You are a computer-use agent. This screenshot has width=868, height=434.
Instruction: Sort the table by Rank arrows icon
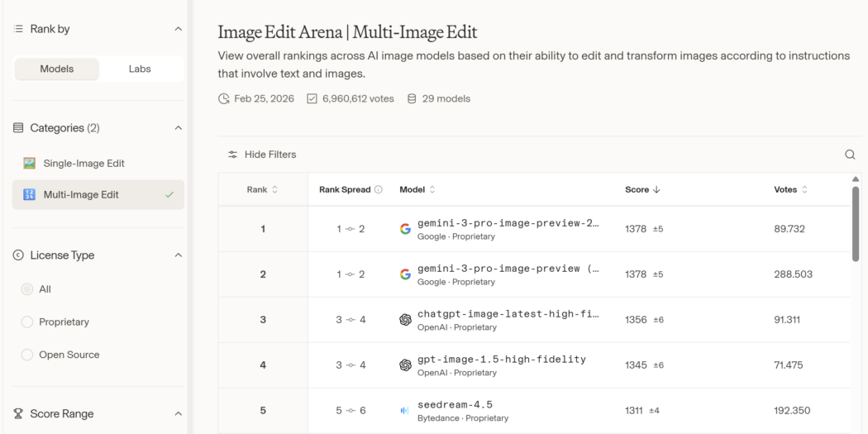(x=275, y=189)
